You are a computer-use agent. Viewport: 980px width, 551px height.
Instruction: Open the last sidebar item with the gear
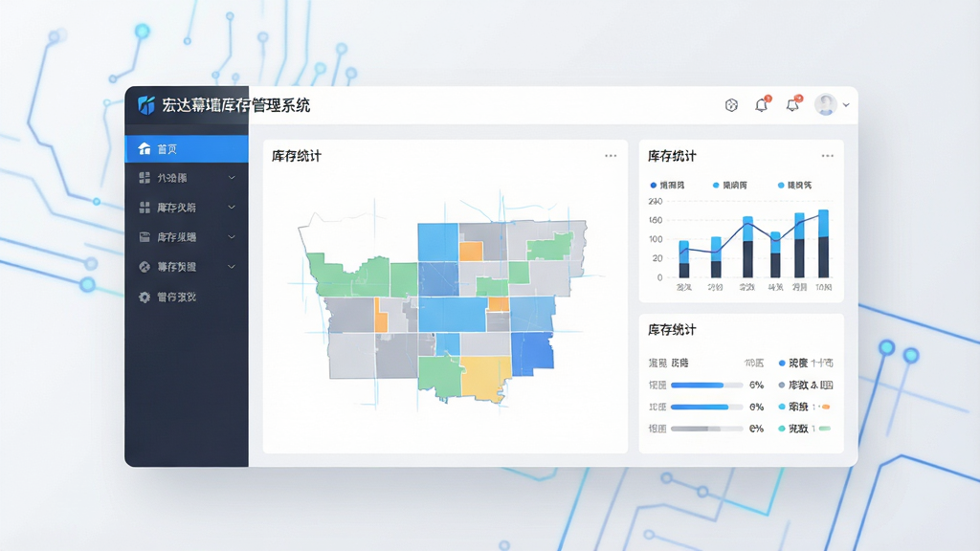tap(187, 297)
